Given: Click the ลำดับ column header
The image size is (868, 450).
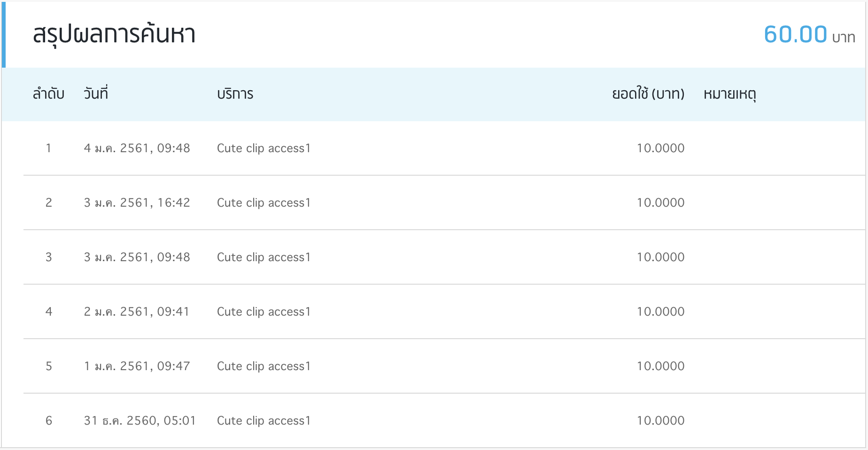Looking at the screenshot, I should click(x=48, y=94).
